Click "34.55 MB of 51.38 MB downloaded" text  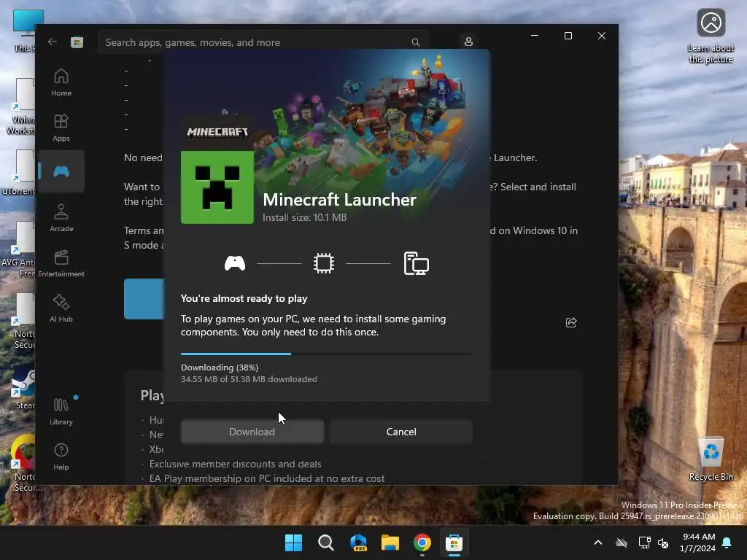[249, 379]
